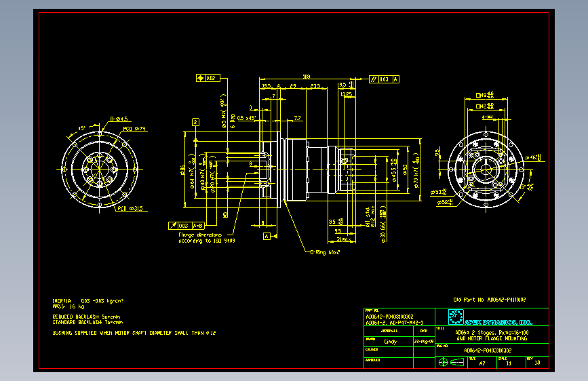588x381 pixels.
Task: Click the 'Old Part No' text
Action: click(490, 300)
